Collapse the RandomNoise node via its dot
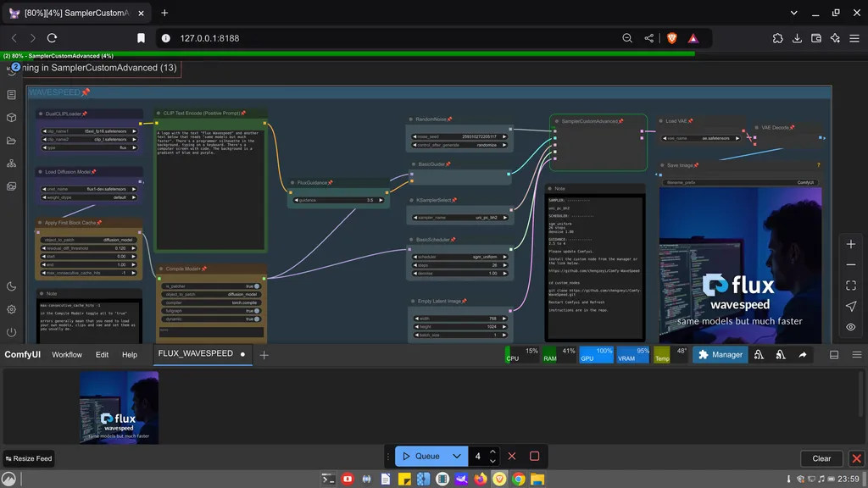Viewport: 868px width, 488px height. pos(411,119)
